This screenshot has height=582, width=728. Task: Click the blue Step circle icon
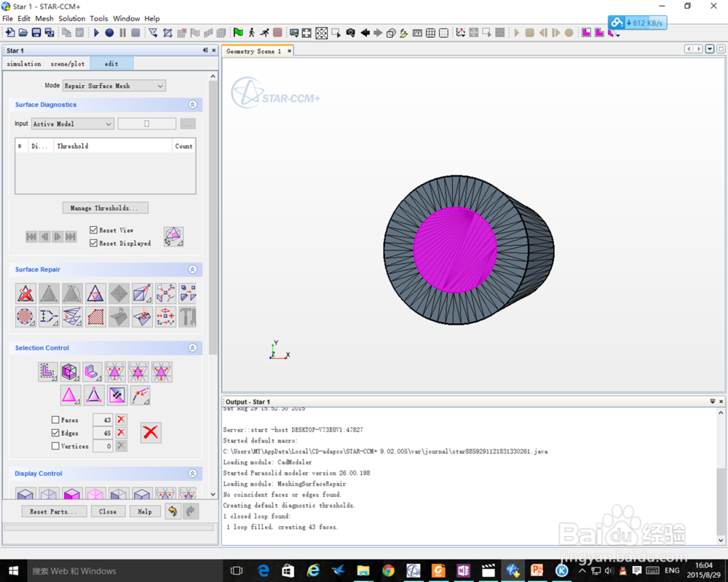point(109,33)
